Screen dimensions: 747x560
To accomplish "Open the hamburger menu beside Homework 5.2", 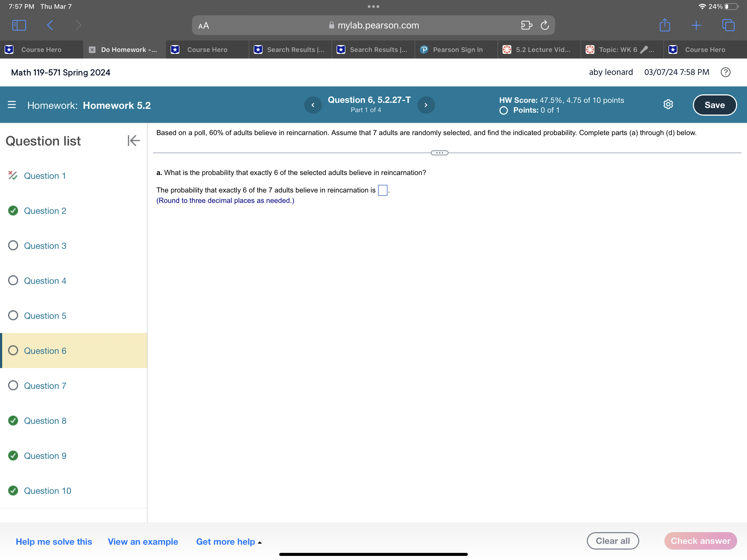I will 12,105.
